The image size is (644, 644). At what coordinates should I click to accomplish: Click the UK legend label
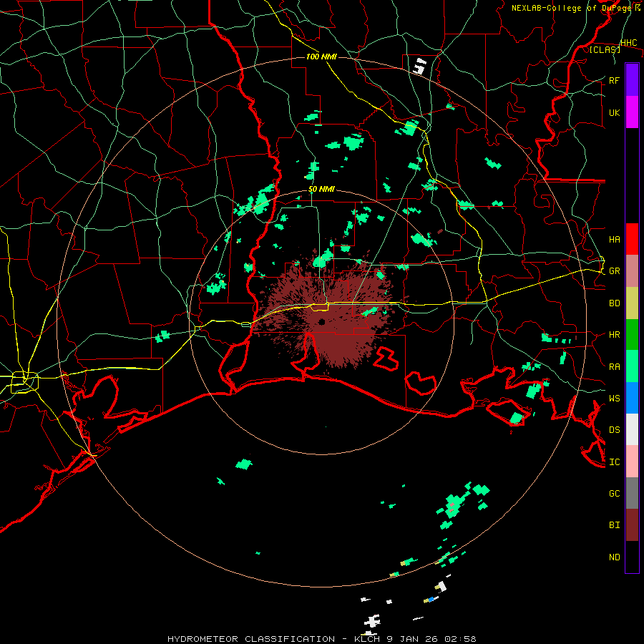coord(614,112)
